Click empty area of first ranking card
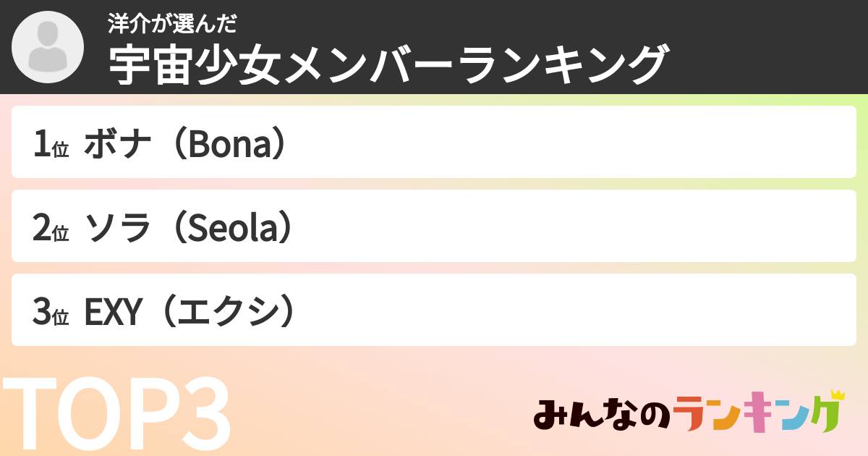This screenshot has height=456, width=868. coord(579,143)
